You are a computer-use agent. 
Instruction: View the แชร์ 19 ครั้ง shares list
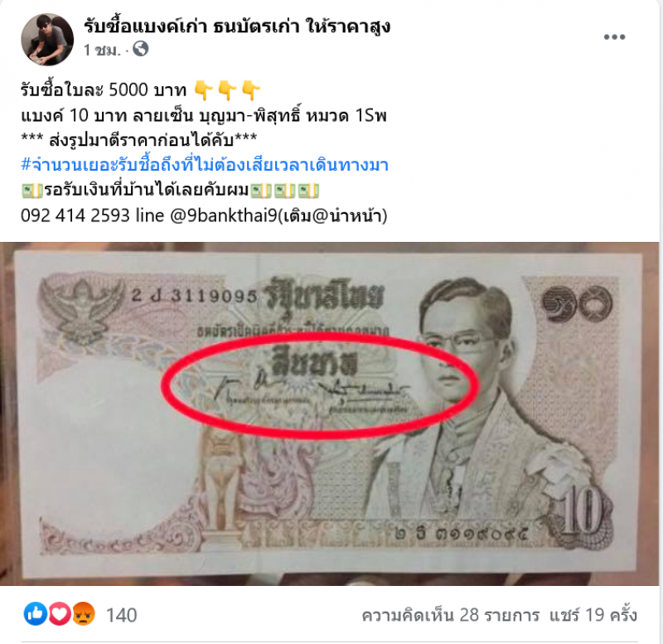593,615
